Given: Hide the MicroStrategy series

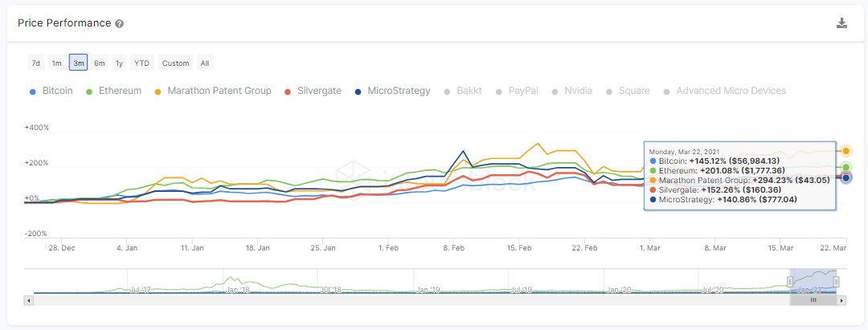Looking at the screenshot, I should point(392,91).
